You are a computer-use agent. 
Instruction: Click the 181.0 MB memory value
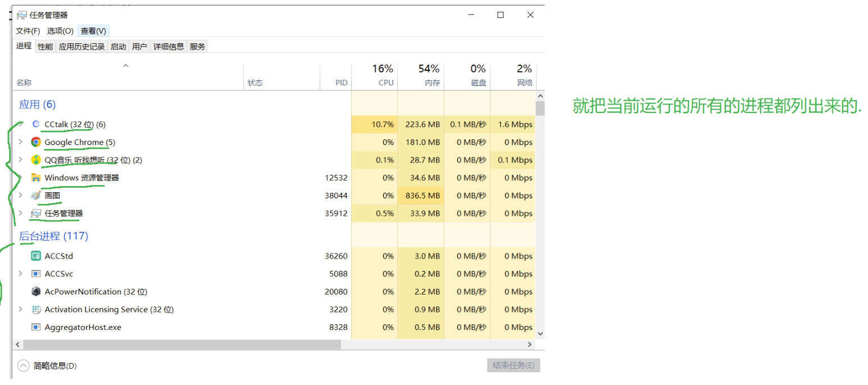(422, 142)
